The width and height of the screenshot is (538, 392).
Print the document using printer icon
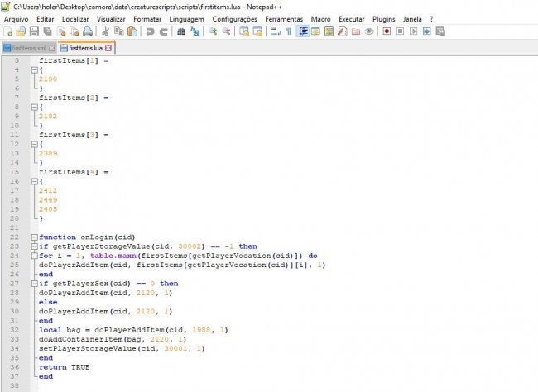click(88, 32)
